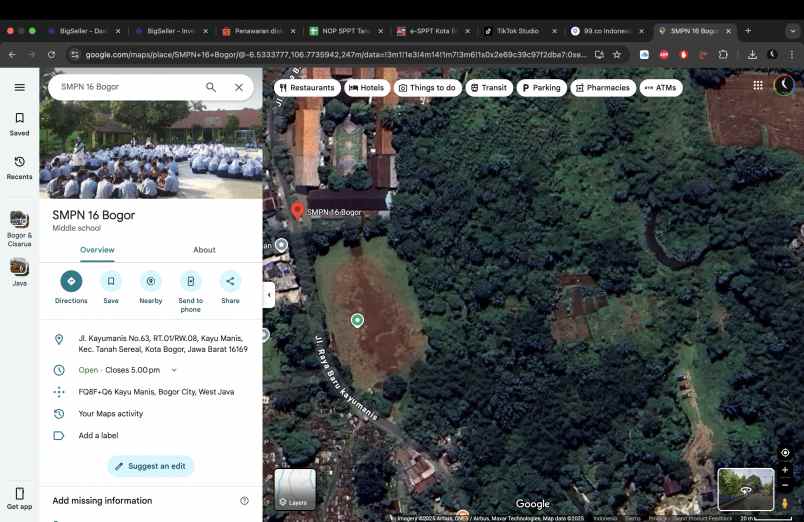Open the Java recent item

19,272
